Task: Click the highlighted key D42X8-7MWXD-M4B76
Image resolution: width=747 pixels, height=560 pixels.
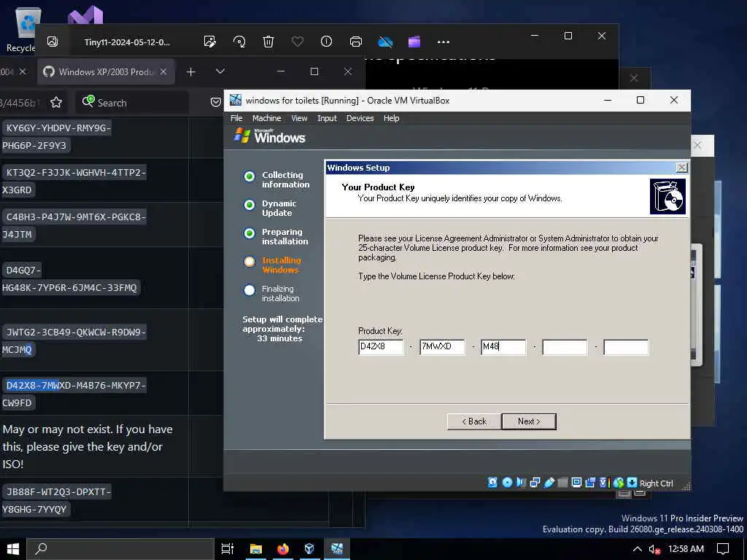Action: pyautogui.click(x=74, y=394)
